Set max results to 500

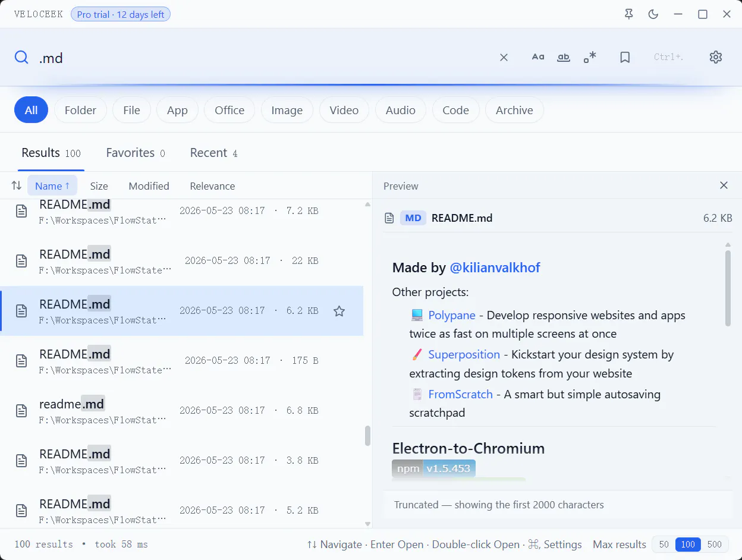[715, 545]
